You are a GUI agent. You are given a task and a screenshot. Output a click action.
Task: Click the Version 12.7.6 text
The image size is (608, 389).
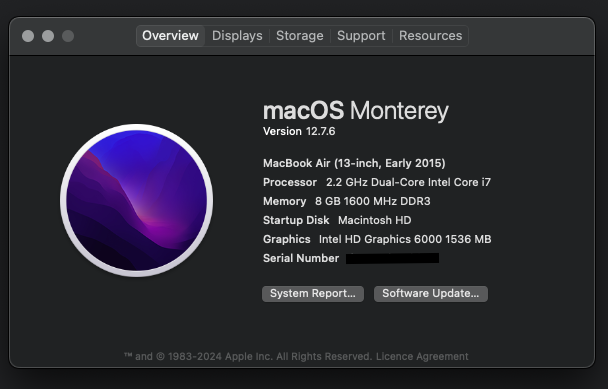click(299, 131)
